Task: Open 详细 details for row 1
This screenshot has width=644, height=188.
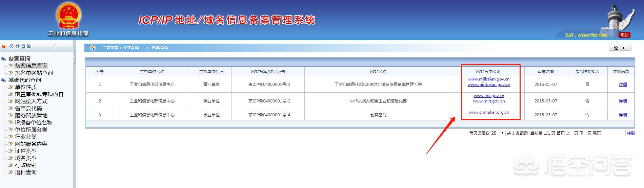Action: pos(623,85)
